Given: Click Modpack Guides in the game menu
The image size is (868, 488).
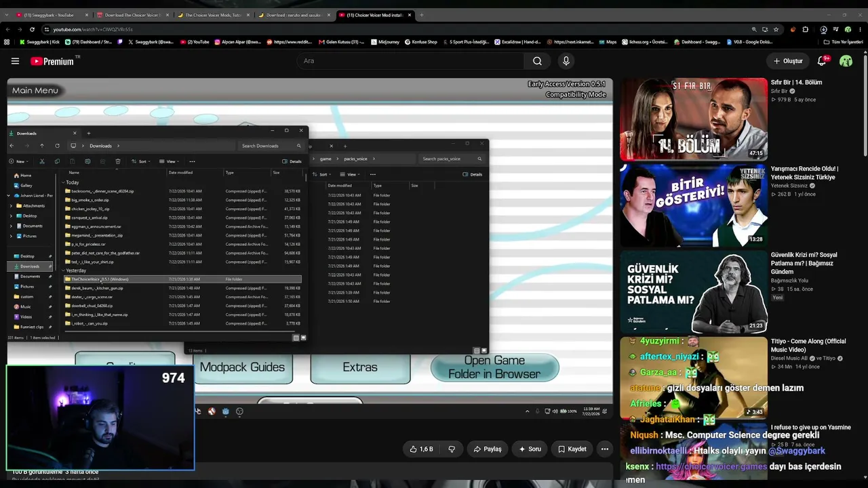Looking at the screenshot, I should (x=242, y=367).
